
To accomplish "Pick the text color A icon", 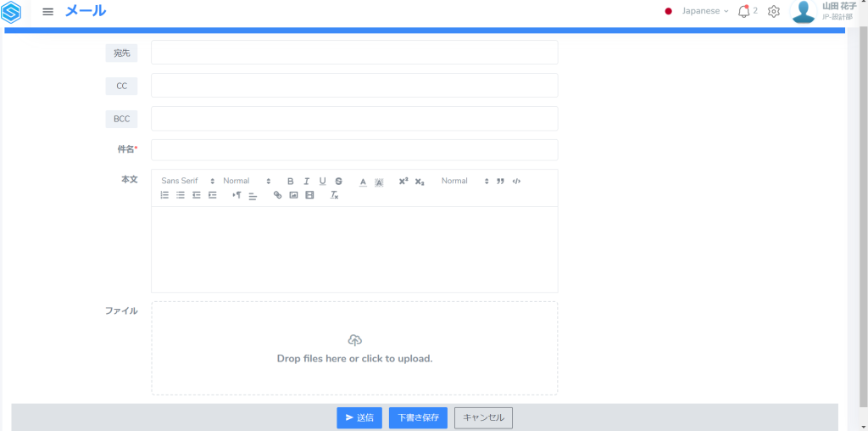I will tap(363, 181).
